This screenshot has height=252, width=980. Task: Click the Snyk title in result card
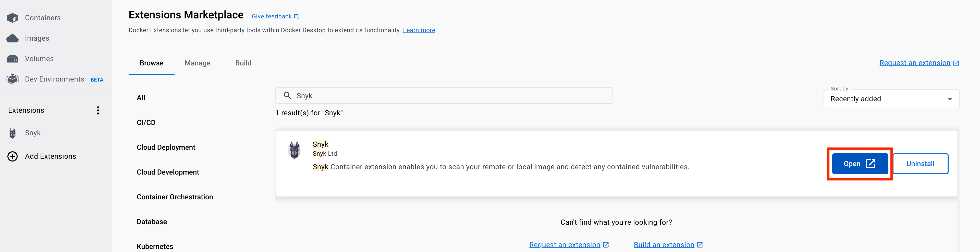[x=320, y=144]
